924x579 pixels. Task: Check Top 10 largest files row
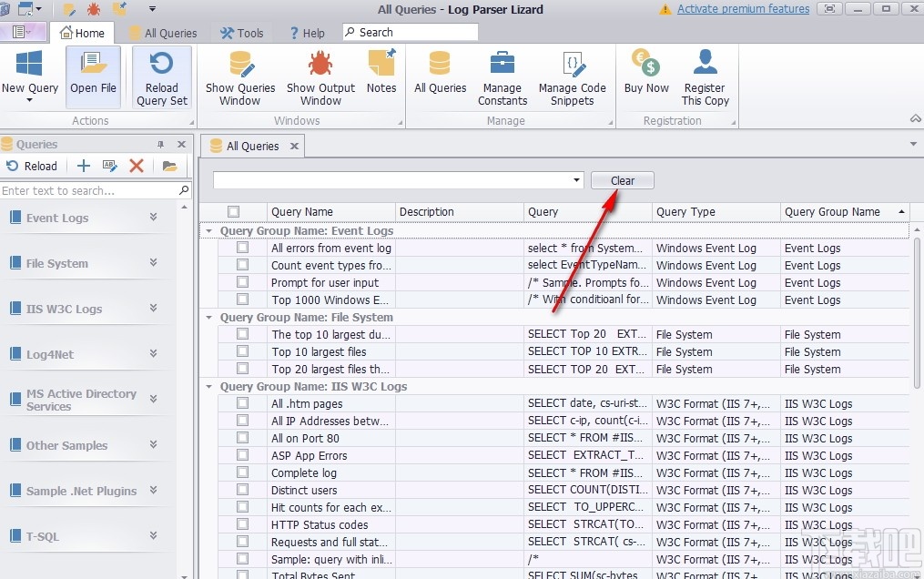click(x=242, y=351)
